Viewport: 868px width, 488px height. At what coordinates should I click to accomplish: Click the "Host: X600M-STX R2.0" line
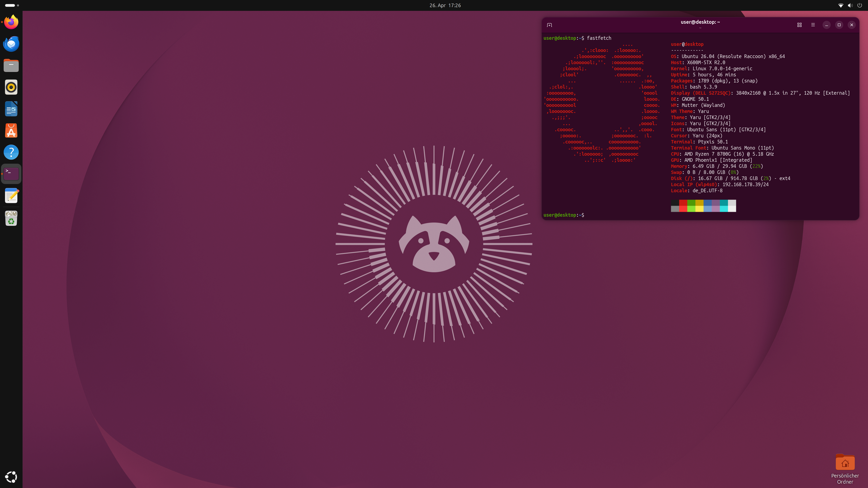click(698, 63)
